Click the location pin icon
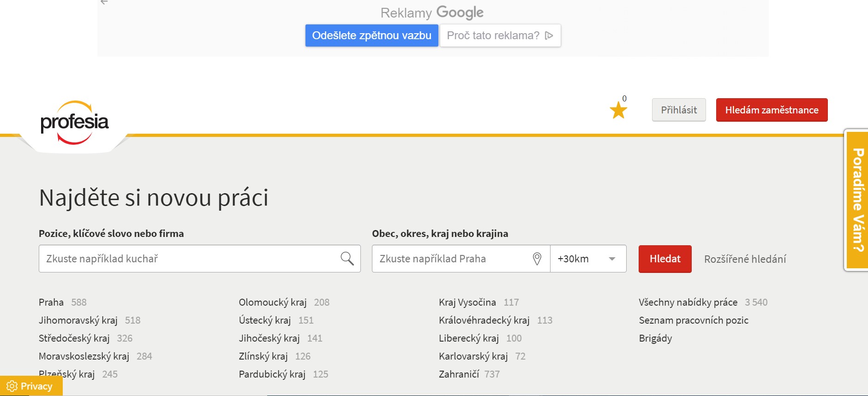Screen dimensions: 868x396 point(537,259)
